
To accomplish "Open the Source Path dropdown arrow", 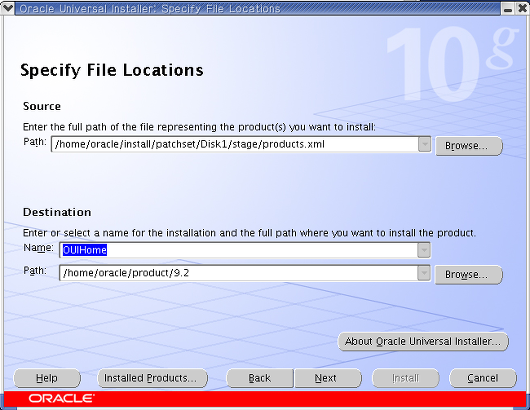I will tap(424, 144).
